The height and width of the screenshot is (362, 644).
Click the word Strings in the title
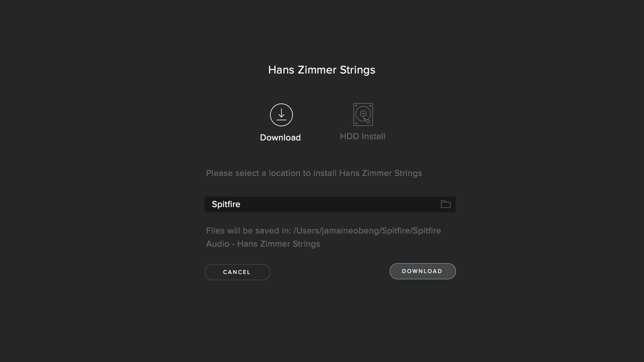click(x=357, y=70)
